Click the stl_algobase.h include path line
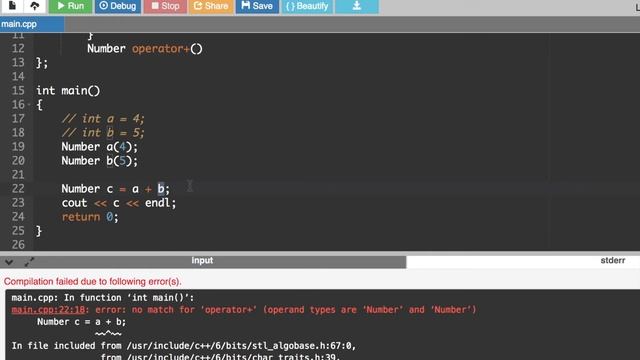 (x=184, y=346)
